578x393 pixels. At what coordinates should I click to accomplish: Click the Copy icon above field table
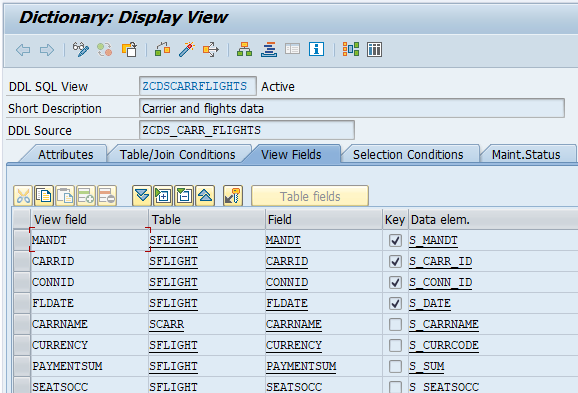pyautogui.click(x=44, y=196)
